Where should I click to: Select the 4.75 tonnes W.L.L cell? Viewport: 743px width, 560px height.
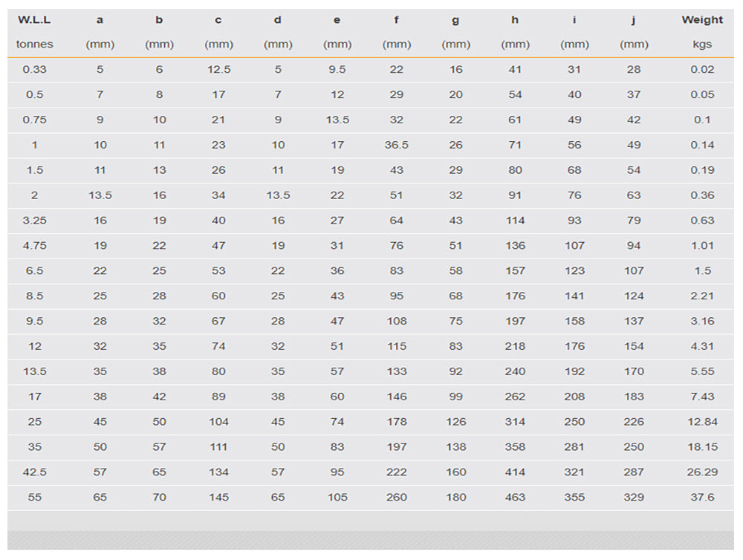tap(34, 246)
